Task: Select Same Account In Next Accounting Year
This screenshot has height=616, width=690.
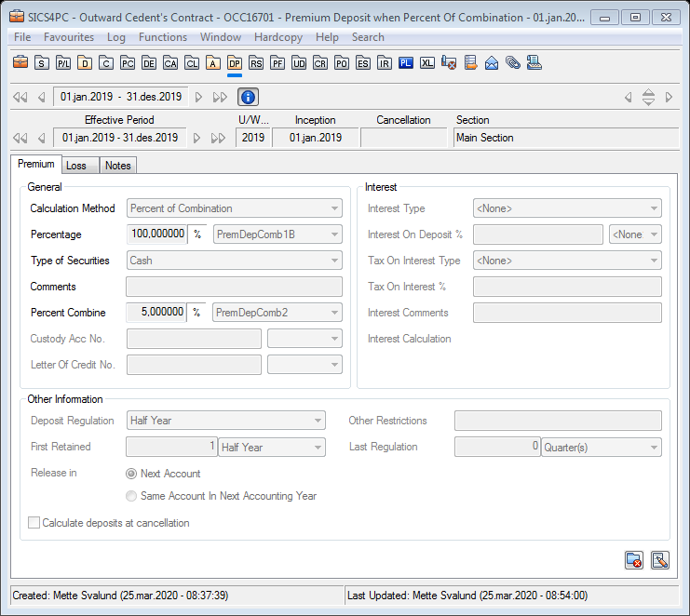Action: tap(131, 496)
